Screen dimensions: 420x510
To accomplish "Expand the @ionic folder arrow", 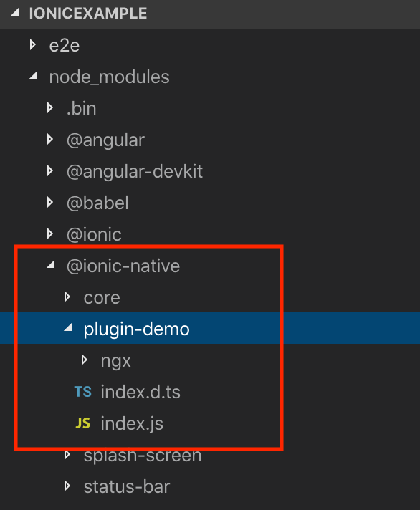I will (x=49, y=234).
